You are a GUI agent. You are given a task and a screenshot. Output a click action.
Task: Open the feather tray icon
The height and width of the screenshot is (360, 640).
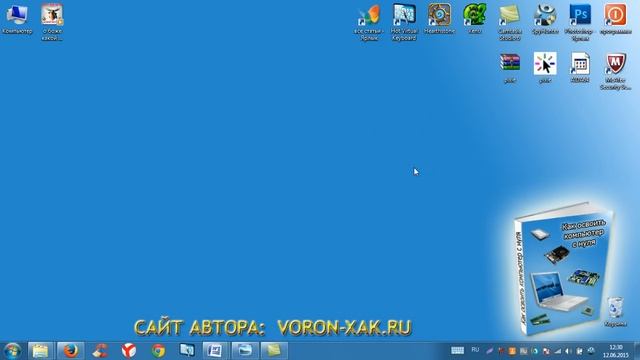click(489, 351)
